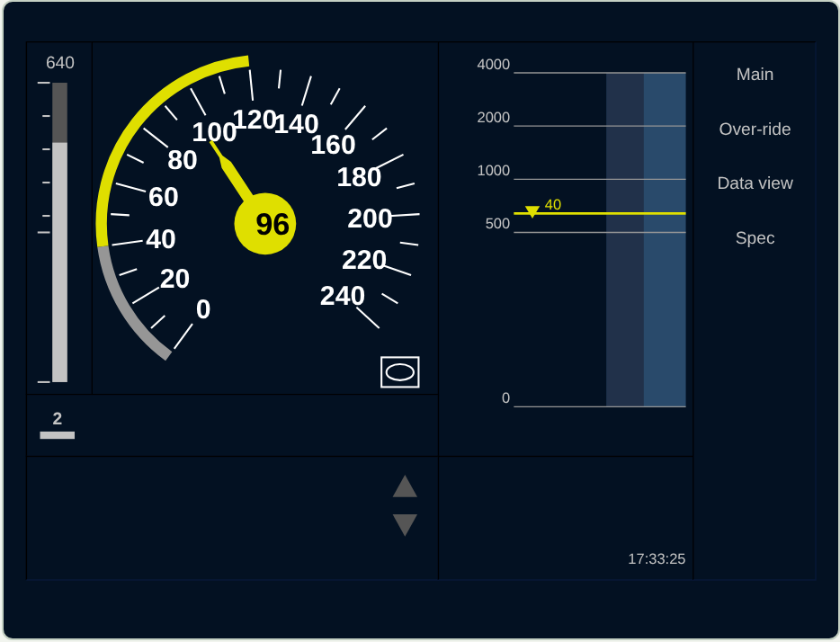Click the 20 speed dial number
The image size is (840, 642).
tap(174, 279)
